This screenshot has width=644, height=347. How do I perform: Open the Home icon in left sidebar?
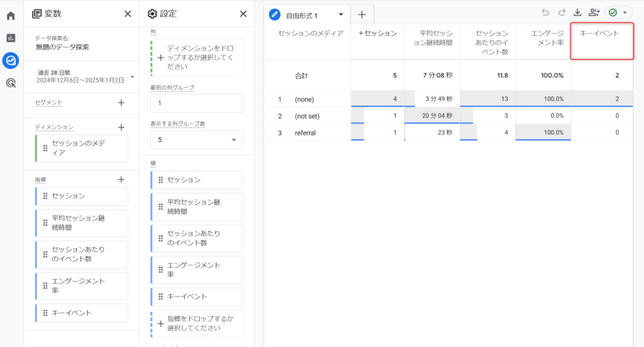click(11, 16)
